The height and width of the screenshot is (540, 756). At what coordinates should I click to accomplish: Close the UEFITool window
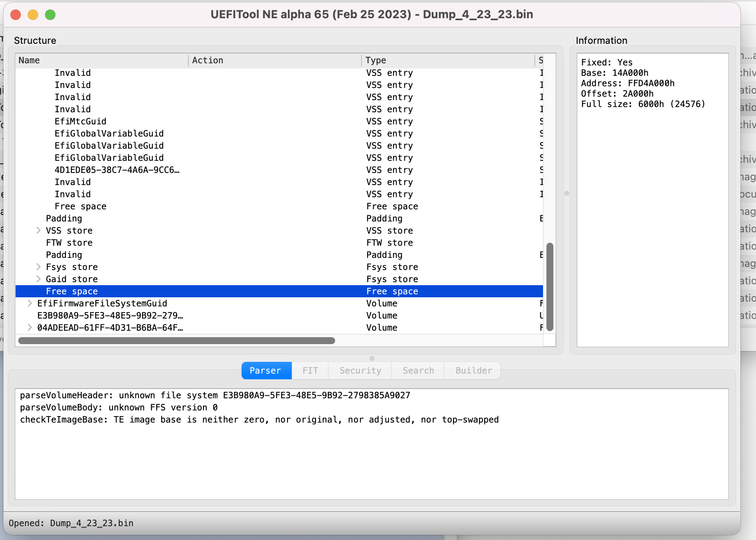(16, 15)
